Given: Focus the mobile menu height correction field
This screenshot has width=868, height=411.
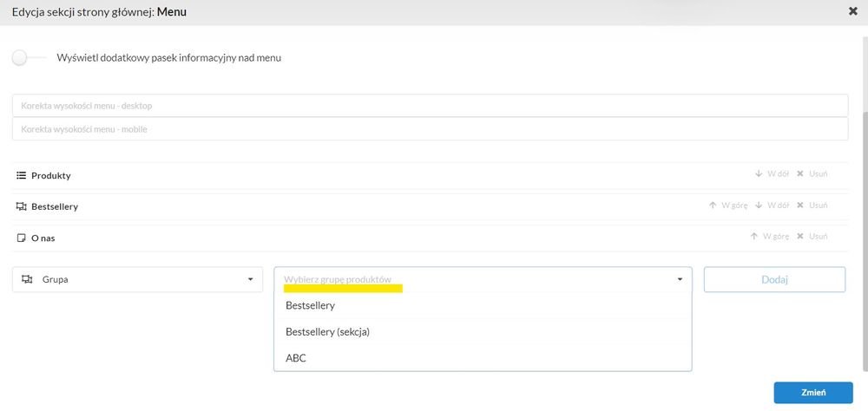Looking at the screenshot, I should 431,129.
